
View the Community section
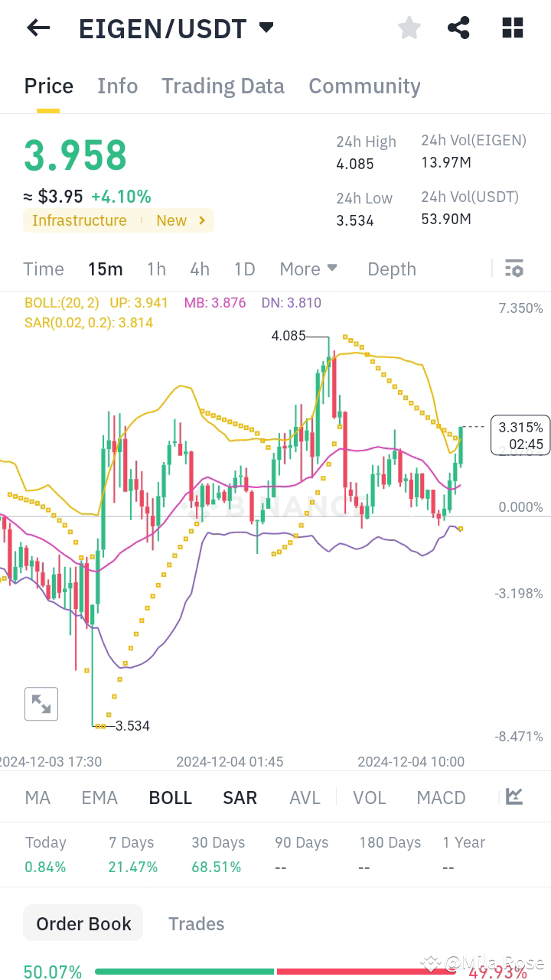coord(364,86)
